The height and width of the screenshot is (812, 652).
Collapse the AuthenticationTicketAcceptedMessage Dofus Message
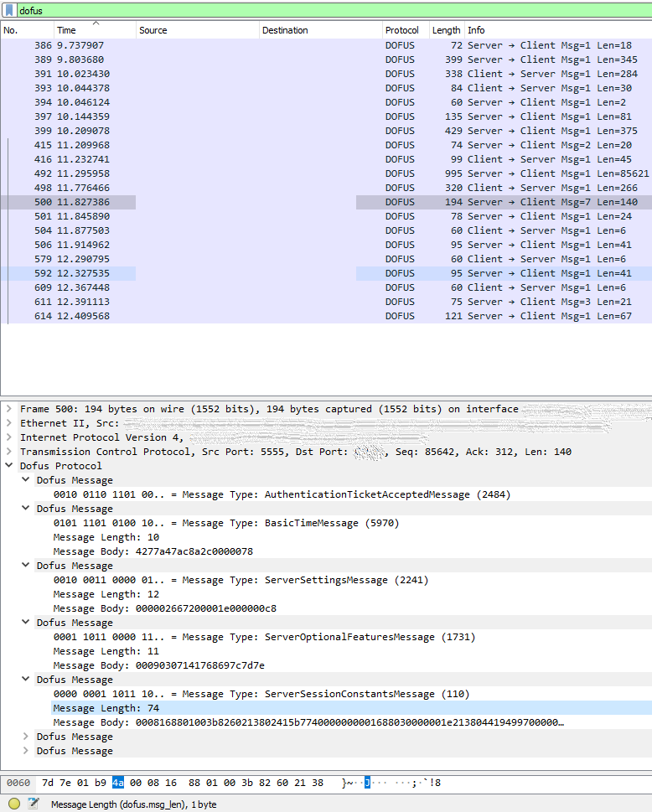(x=25, y=480)
